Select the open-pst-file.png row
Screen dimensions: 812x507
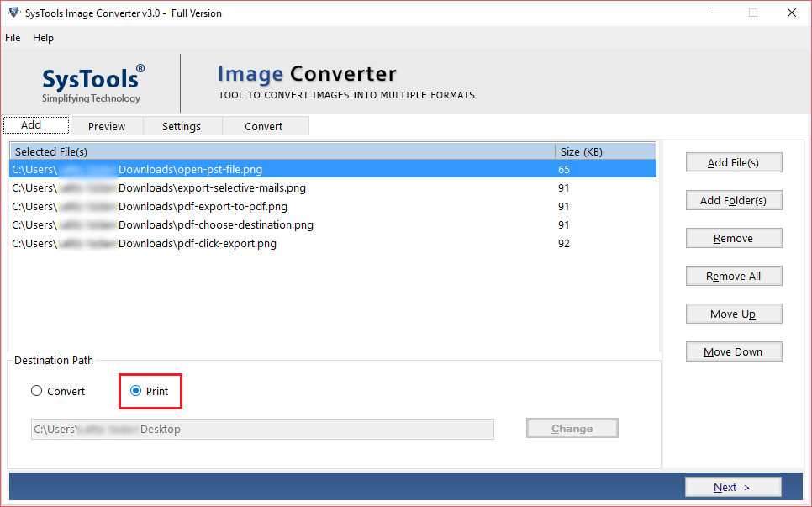click(333, 169)
